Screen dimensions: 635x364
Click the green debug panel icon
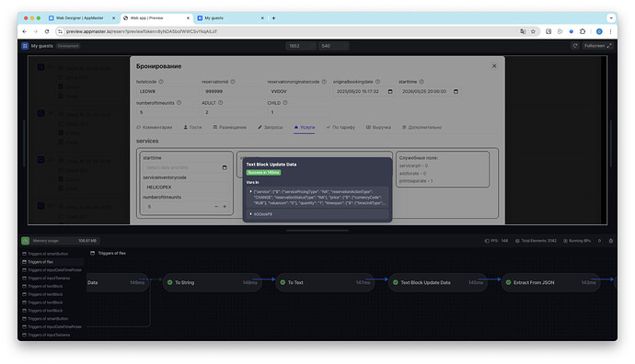pos(25,241)
